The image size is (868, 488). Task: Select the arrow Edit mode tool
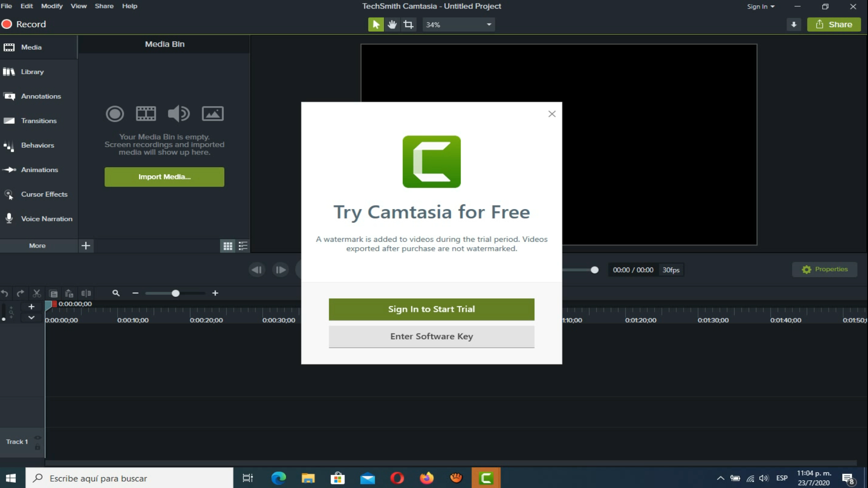pos(376,24)
